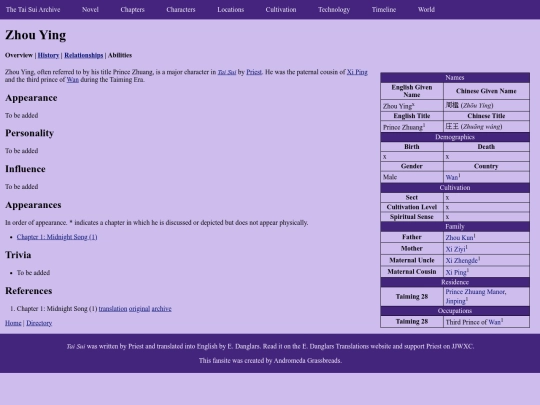Screen dimensions: 540x405
Task: Click the English Given Name column header
Action: 412,91
